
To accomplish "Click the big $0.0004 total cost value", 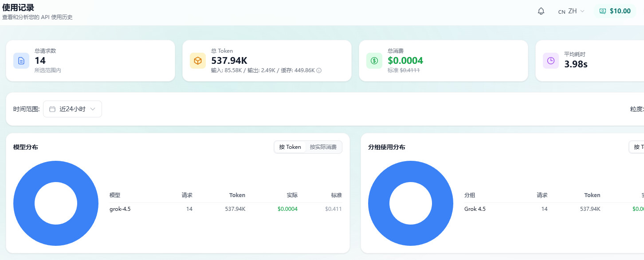I will pos(405,61).
